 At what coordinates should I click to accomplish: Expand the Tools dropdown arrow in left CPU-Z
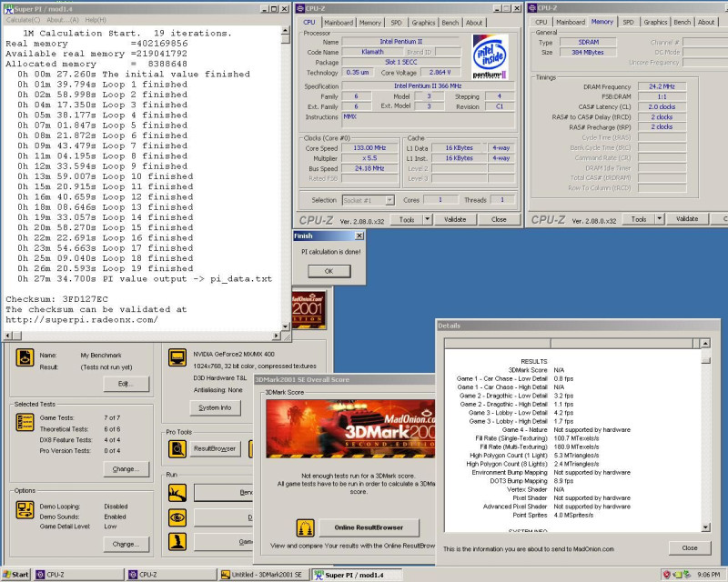point(427,219)
